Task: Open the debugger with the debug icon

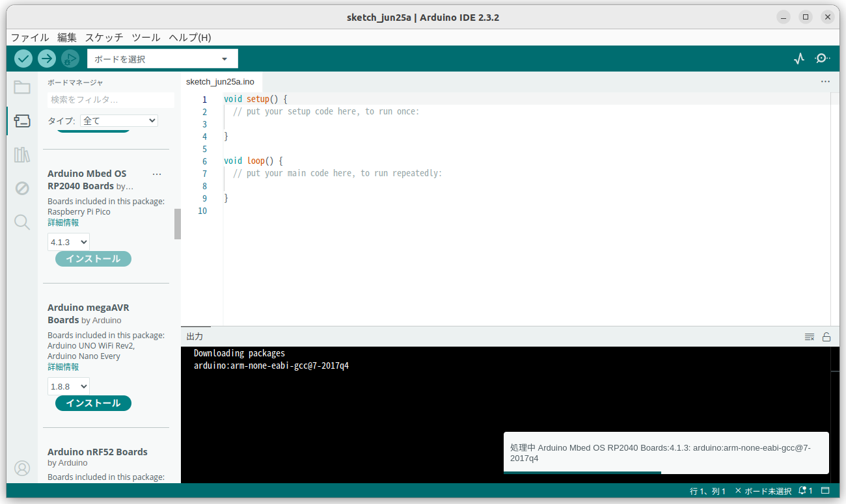Action: coord(70,59)
